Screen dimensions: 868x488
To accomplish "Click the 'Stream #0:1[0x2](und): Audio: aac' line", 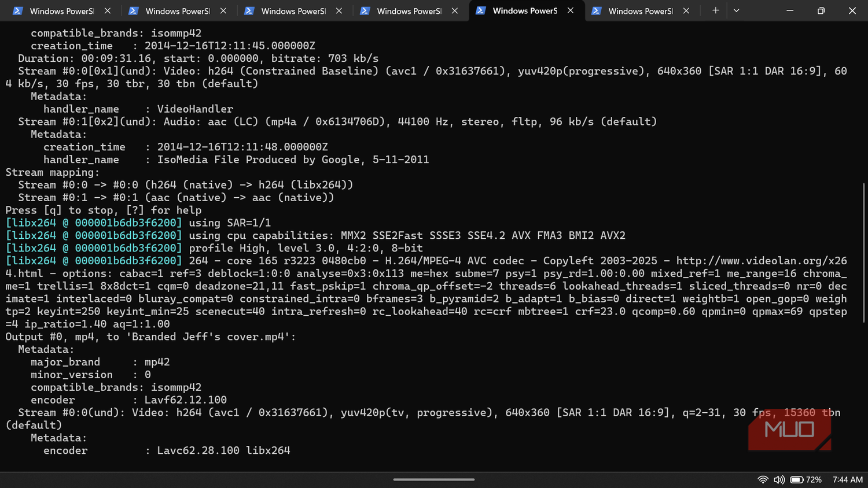I will click(x=337, y=122).
